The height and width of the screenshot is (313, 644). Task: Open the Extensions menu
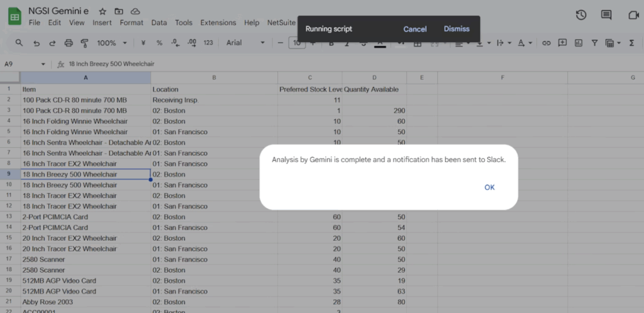pyautogui.click(x=218, y=23)
